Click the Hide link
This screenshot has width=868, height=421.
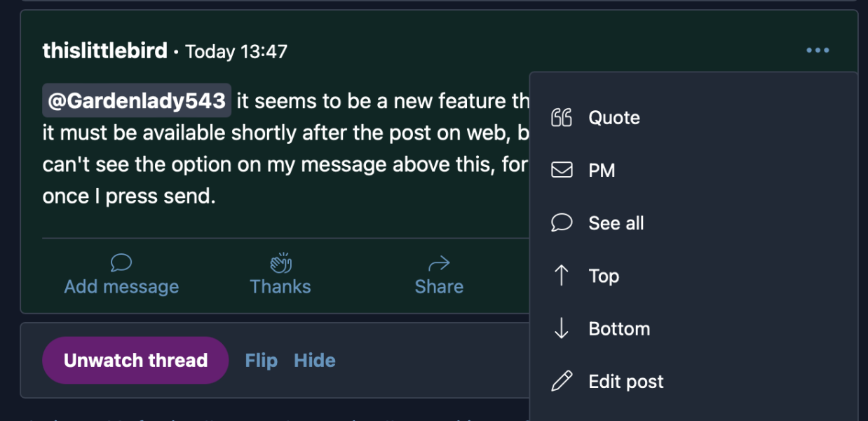[314, 361]
